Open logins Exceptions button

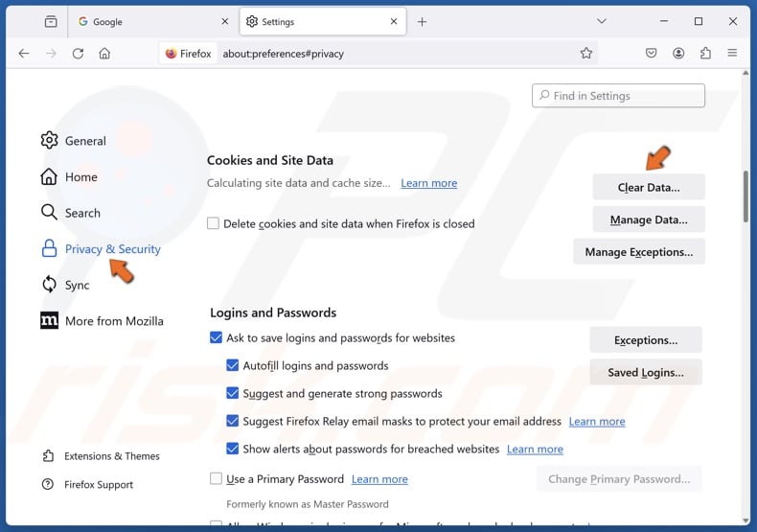646,340
